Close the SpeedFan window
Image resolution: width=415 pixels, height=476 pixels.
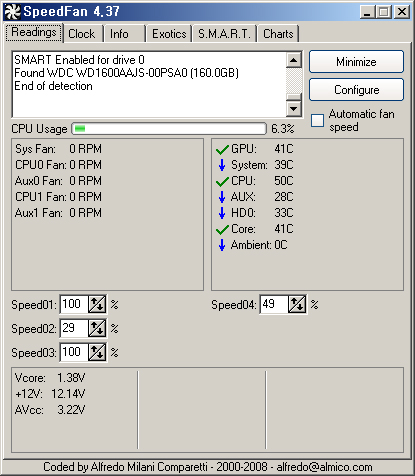click(402, 12)
